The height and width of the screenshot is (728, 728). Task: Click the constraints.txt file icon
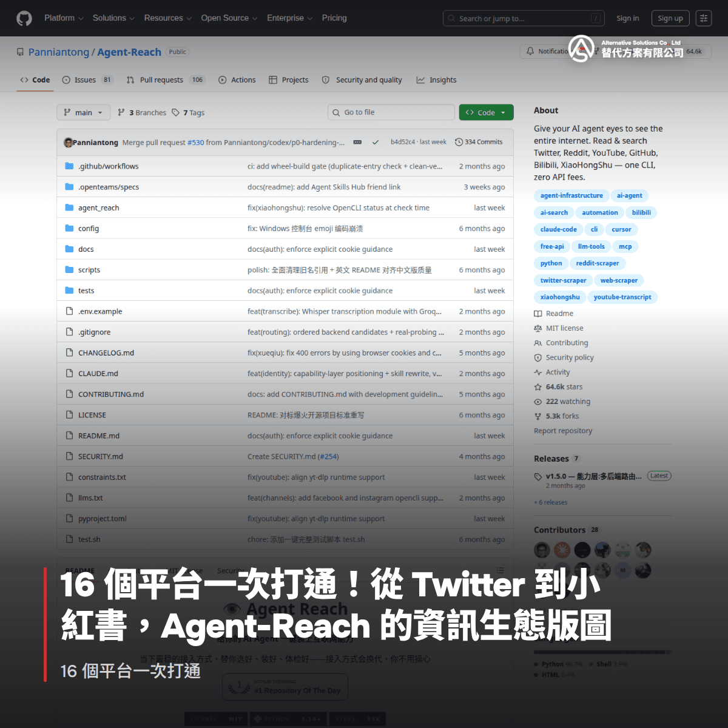coord(69,477)
